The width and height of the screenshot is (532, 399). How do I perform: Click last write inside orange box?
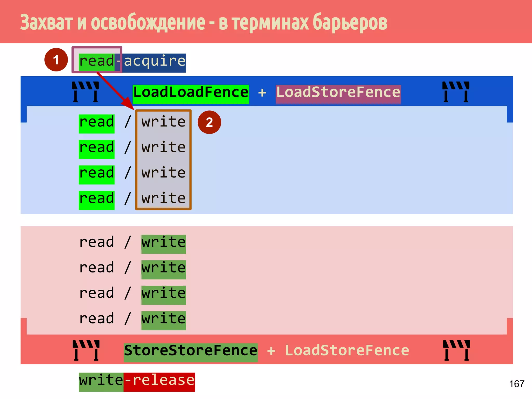coord(163,198)
